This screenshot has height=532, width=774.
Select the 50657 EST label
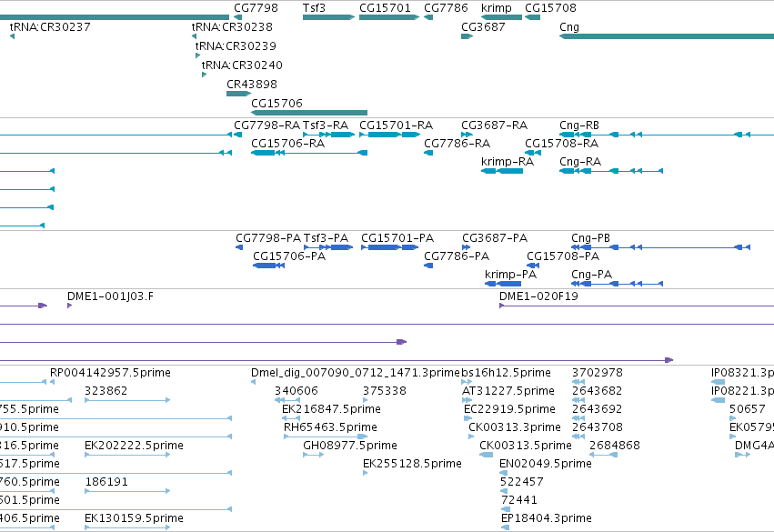[748, 409]
